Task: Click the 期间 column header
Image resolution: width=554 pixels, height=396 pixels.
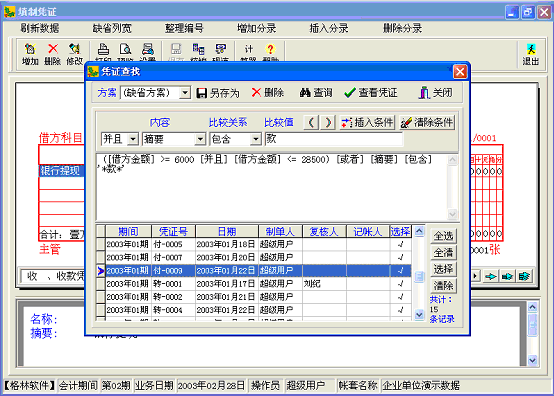Action: [128, 232]
